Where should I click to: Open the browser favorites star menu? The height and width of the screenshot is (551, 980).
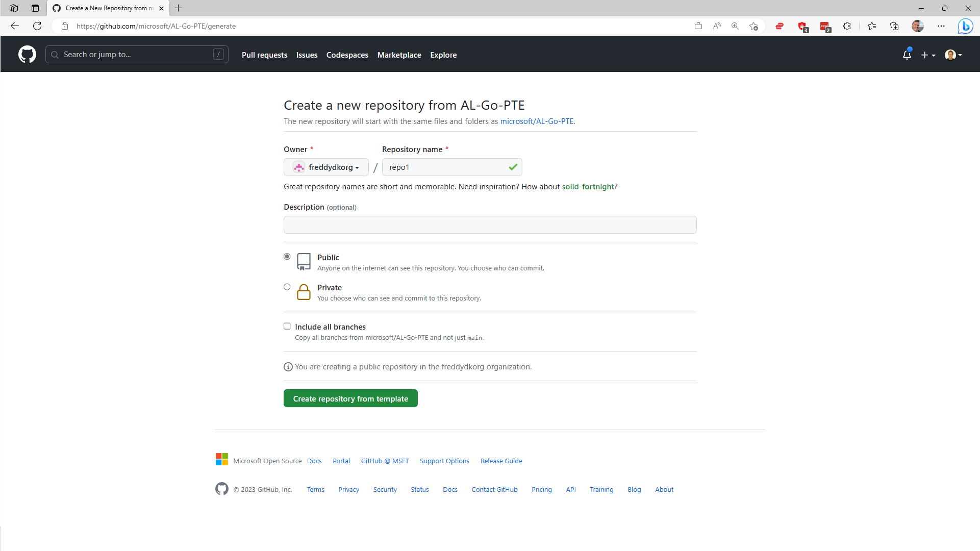(x=872, y=26)
